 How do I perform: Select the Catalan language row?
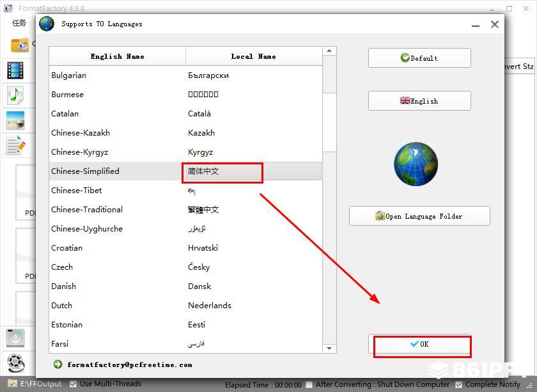(185, 114)
